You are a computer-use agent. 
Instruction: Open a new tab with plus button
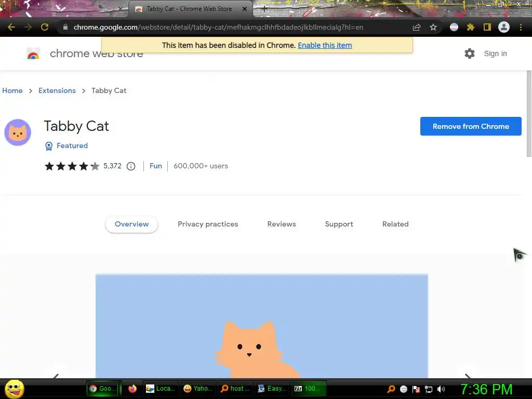[264, 9]
